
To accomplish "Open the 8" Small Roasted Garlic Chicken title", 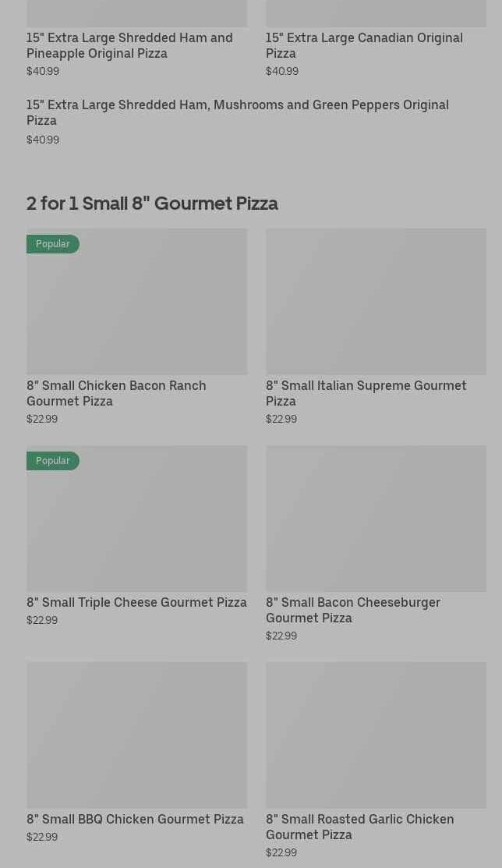I will (359, 827).
